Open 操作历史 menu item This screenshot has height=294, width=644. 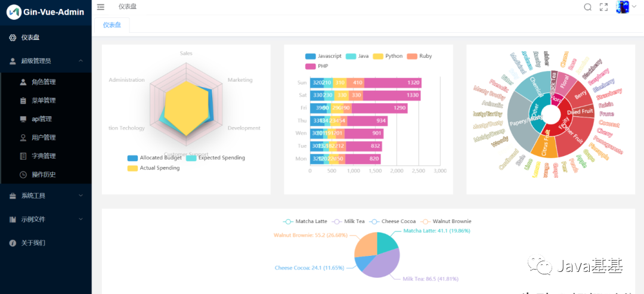[47, 175]
